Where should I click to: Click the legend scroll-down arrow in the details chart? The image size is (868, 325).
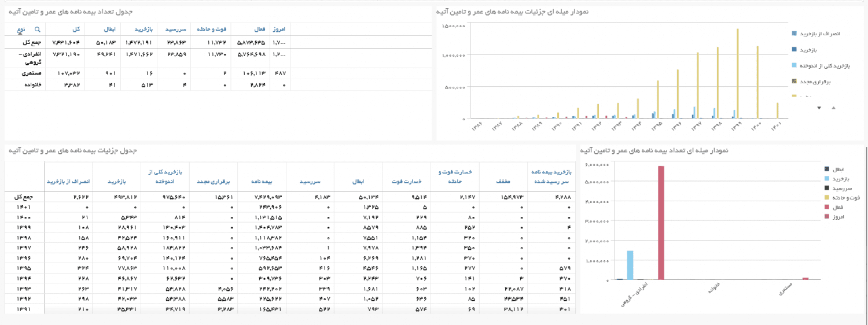(819, 108)
